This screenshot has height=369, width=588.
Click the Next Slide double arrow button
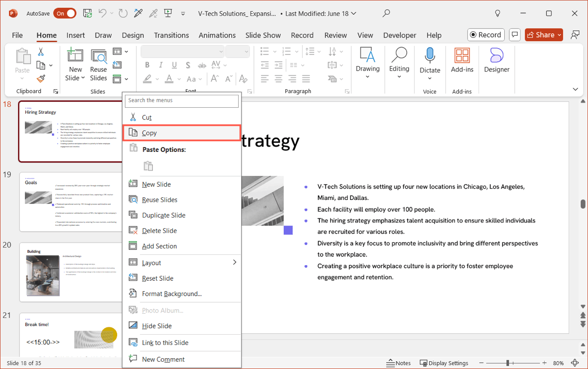(583, 324)
